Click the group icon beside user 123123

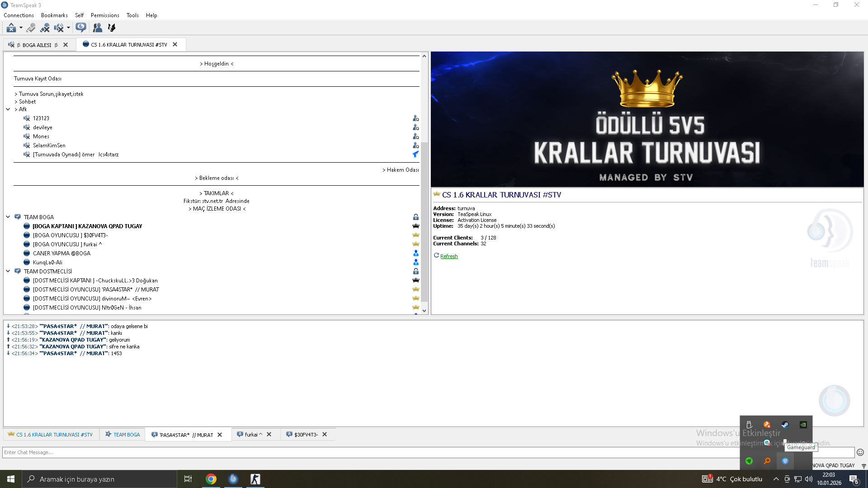pyautogui.click(x=416, y=118)
